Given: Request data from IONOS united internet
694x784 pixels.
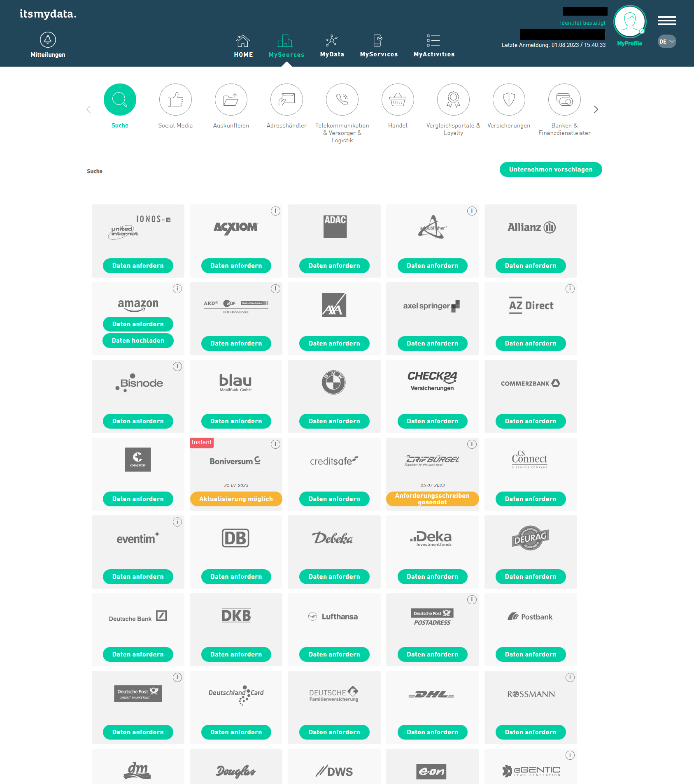Looking at the screenshot, I should click(x=138, y=266).
